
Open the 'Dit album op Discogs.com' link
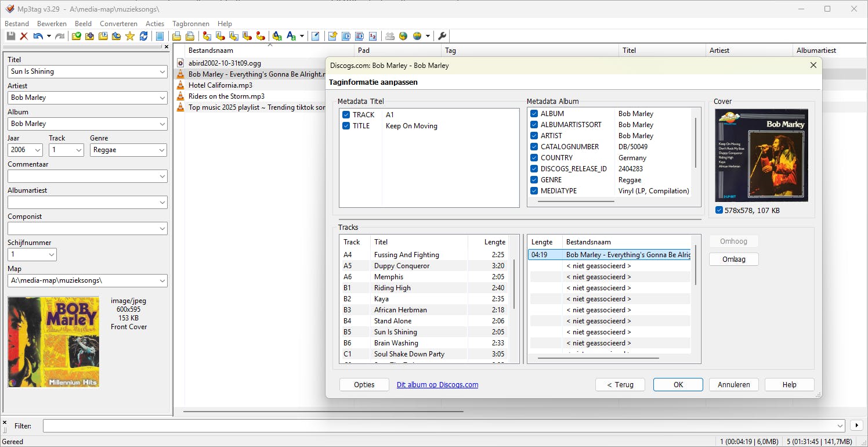coord(437,384)
